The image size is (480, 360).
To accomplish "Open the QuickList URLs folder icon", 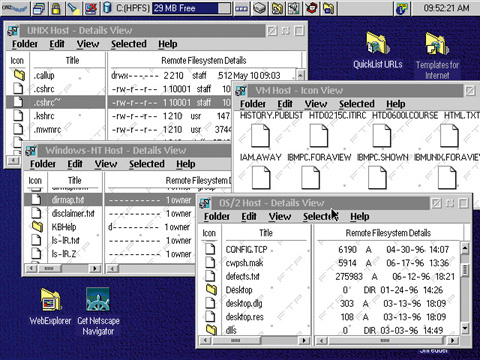I will click(x=378, y=44).
